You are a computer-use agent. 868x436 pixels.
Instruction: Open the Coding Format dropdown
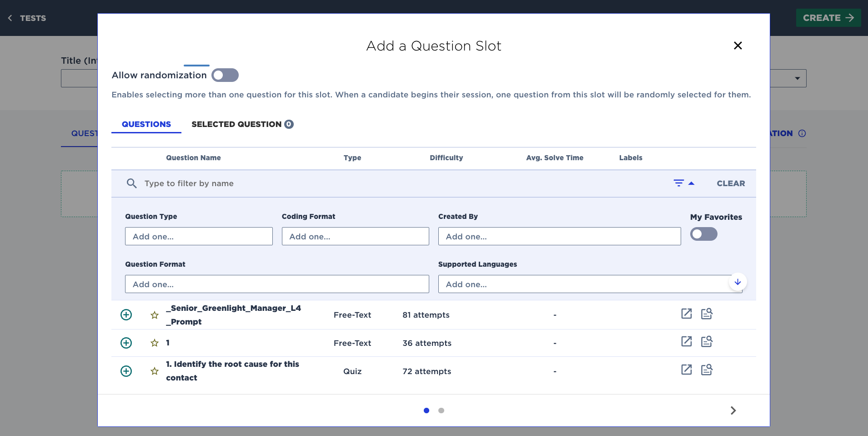point(355,236)
